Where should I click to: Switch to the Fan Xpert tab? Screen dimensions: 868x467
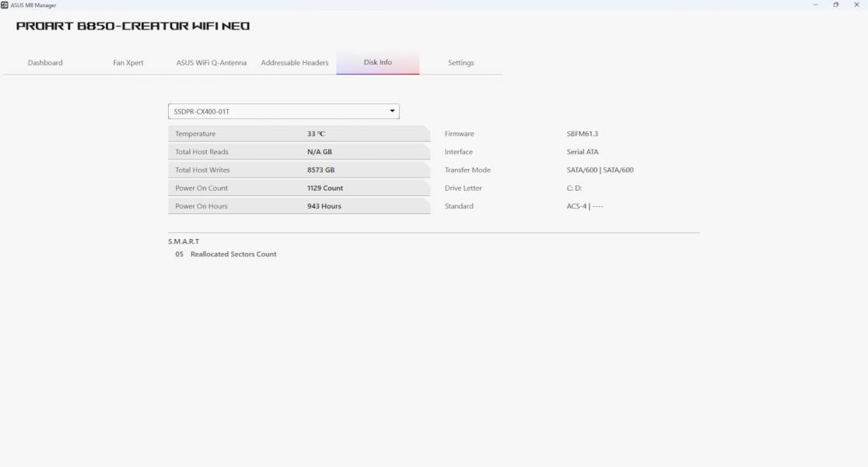tap(128, 62)
